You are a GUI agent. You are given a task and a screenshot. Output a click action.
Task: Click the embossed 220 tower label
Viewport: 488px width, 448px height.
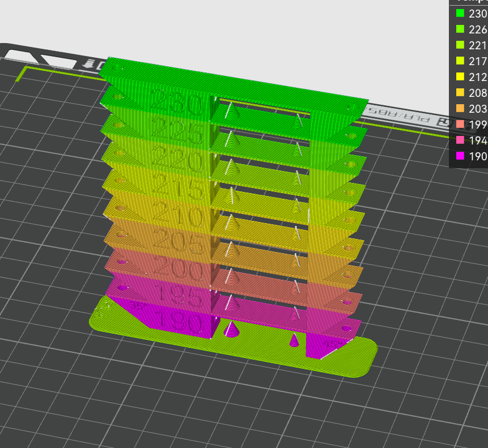click(x=178, y=159)
